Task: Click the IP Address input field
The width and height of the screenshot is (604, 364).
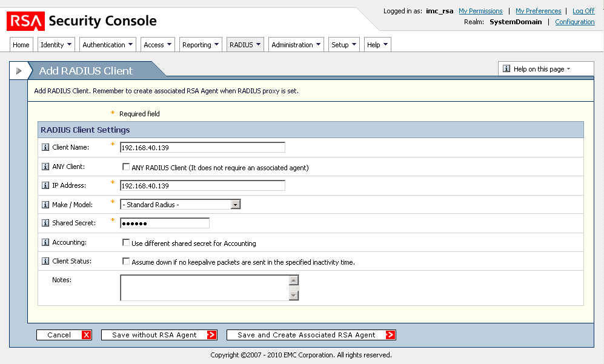Action: click(202, 186)
